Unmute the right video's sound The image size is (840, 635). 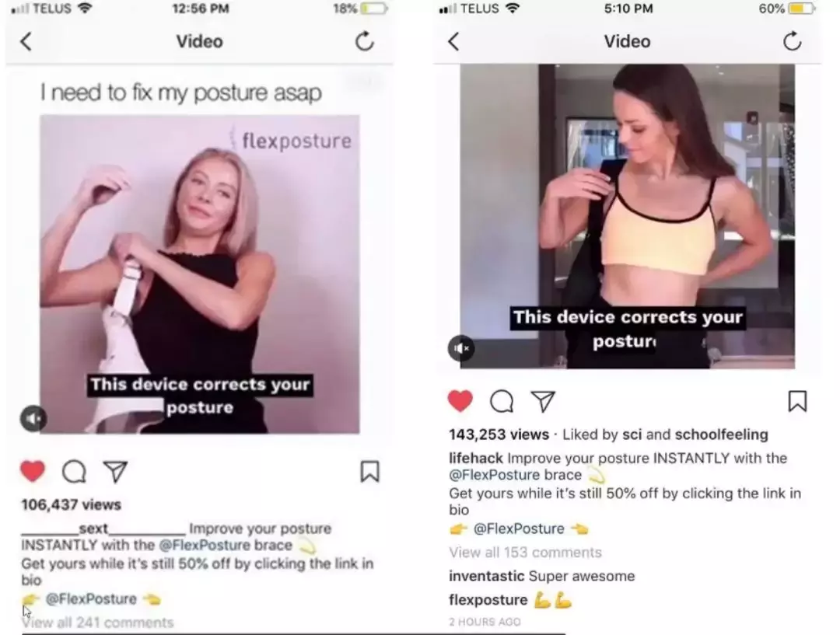pos(461,348)
